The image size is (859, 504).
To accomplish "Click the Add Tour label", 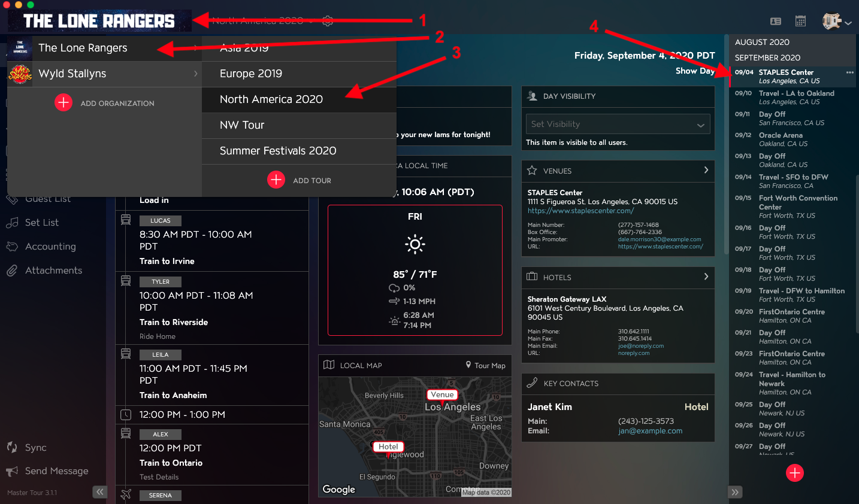I will (x=312, y=180).
